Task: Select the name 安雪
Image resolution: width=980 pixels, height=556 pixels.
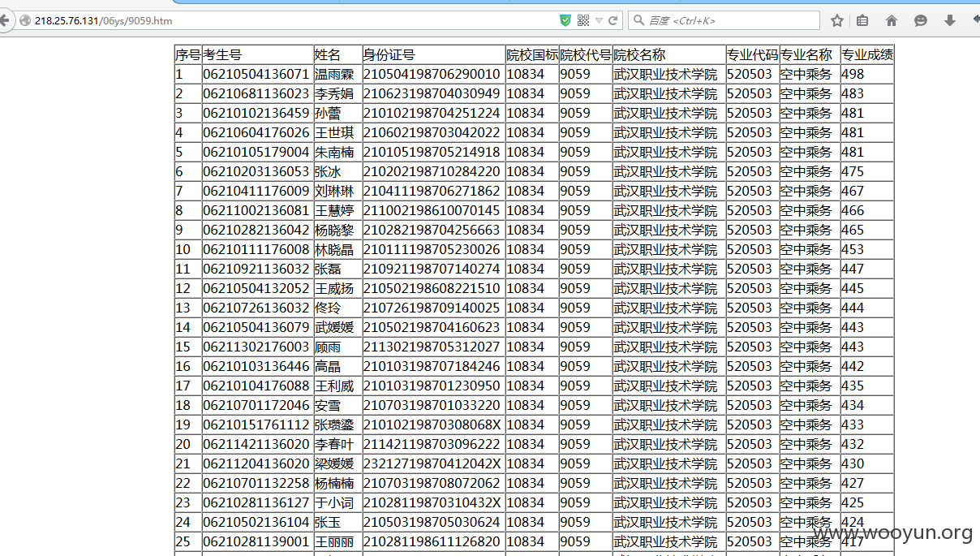Action: (328, 405)
